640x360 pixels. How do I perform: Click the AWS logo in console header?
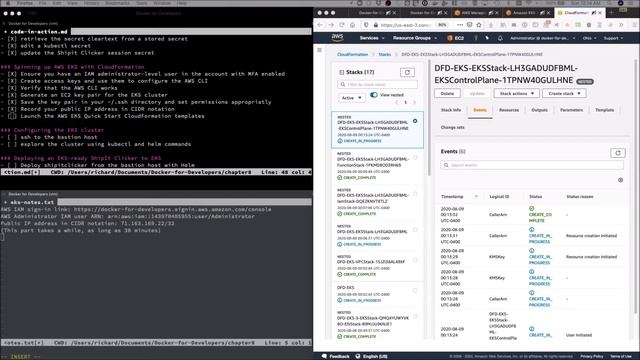click(x=337, y=38)
